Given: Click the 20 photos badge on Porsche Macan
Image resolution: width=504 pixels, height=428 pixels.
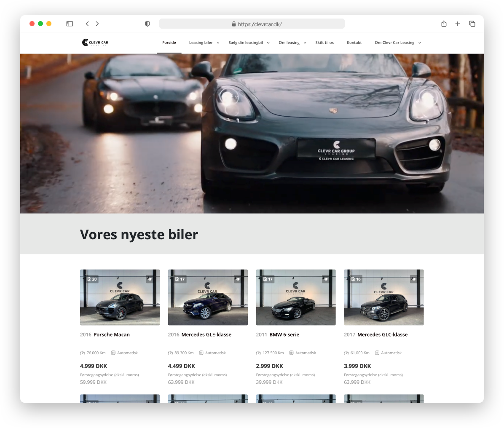Looking at the screenshot, I should click(x=92, y=279).
